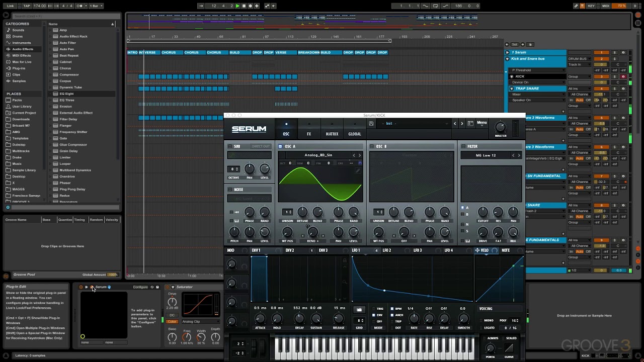Select next filter type after MG Low 12
The image size is (644, 362).
[519, 155]
